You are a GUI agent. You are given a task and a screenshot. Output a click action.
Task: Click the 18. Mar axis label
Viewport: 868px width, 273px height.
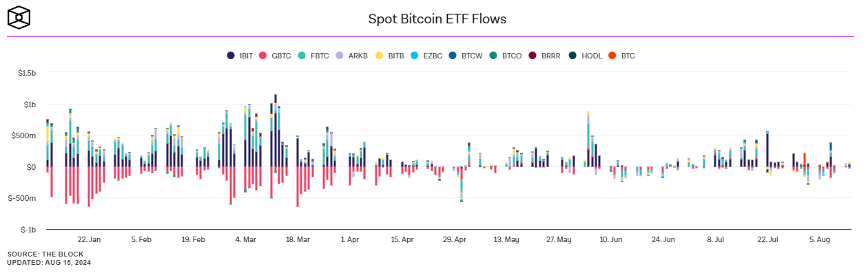pos(298,239)
